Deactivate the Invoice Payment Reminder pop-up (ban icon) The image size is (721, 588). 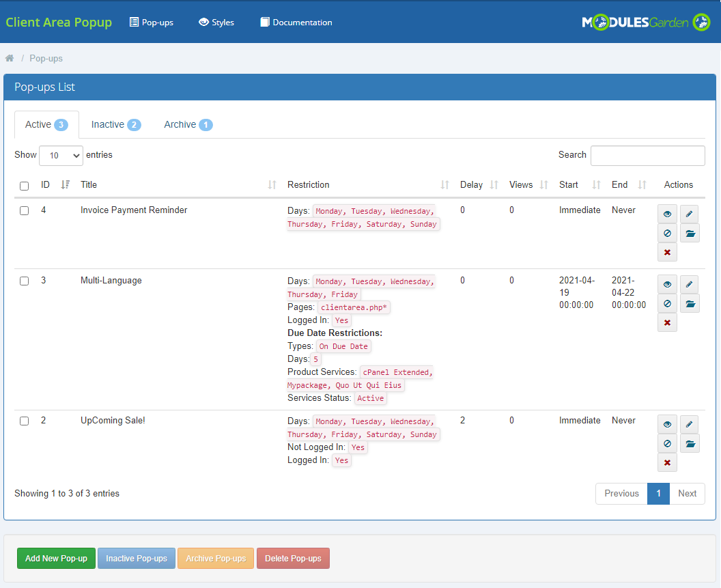tap(667, 234)
